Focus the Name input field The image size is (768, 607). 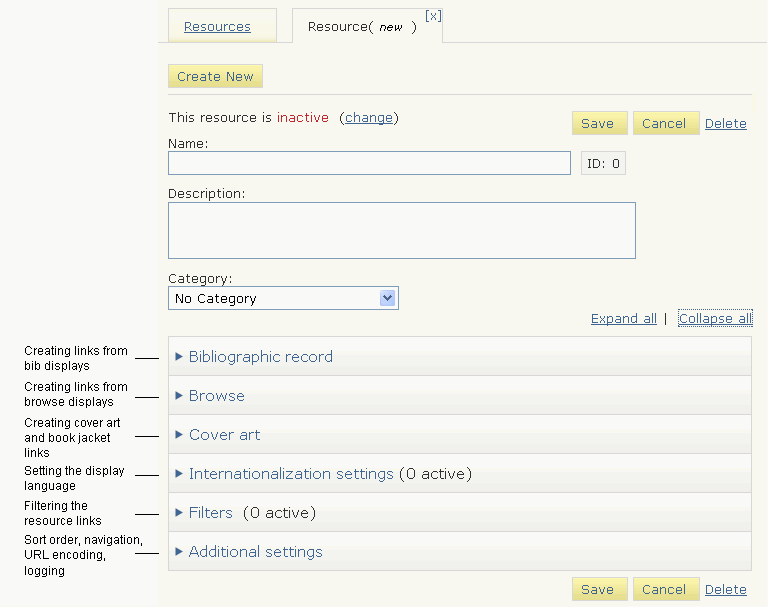369,163
